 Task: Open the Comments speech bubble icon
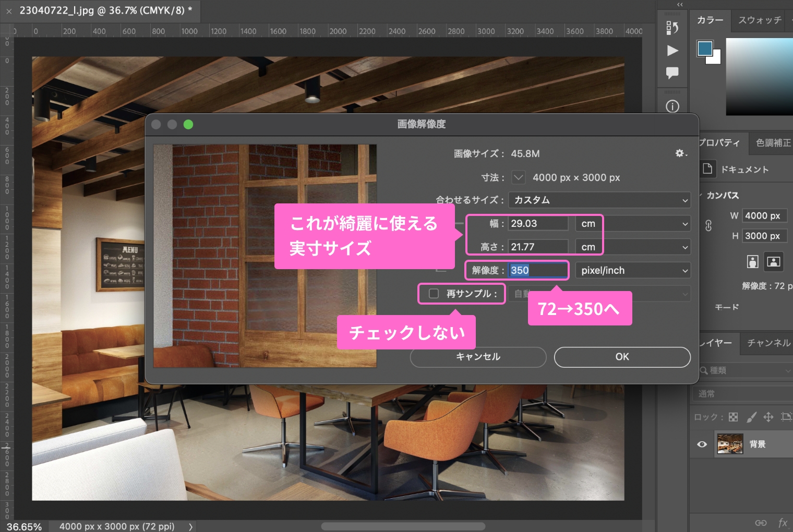[672, 72]
